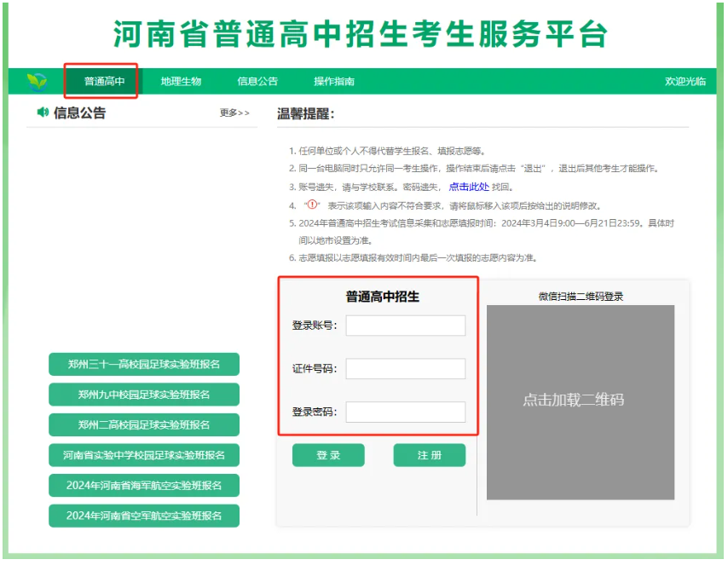
Task: Focus the 证件号码 input field
Action: pos(406,369)
